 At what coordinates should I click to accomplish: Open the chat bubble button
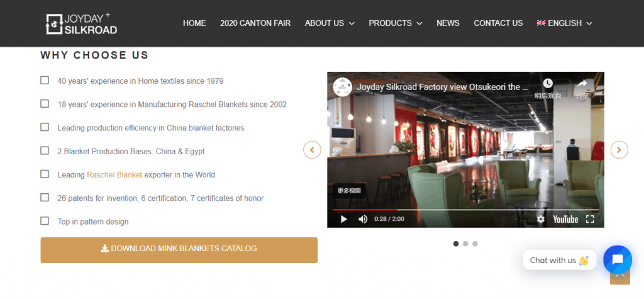pos(618,259)
